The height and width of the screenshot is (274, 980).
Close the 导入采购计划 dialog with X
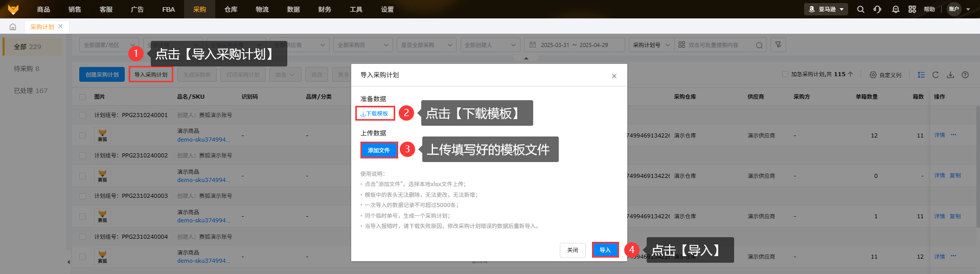pos(614,76)
